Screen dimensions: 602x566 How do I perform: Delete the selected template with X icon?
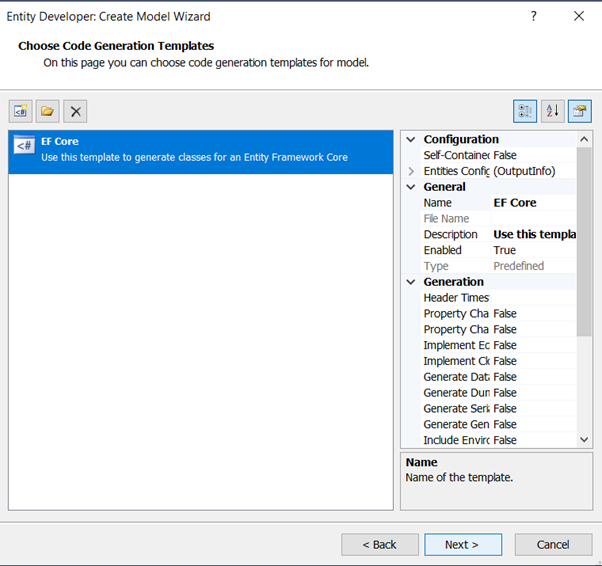(x=75, y=111)
